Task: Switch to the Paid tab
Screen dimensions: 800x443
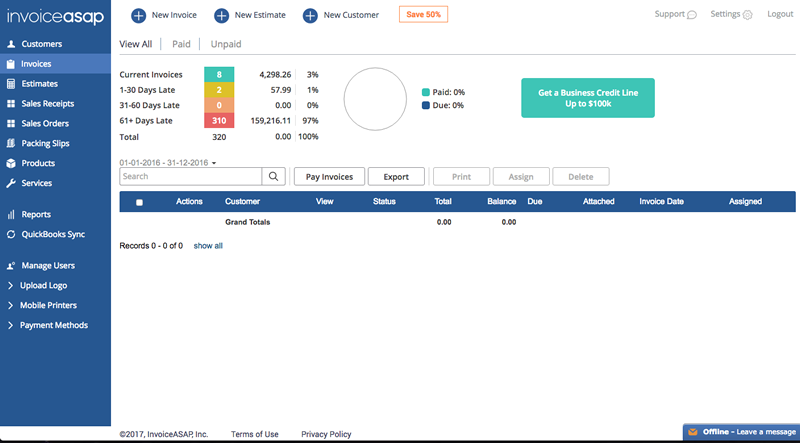Action: (181, 44)
